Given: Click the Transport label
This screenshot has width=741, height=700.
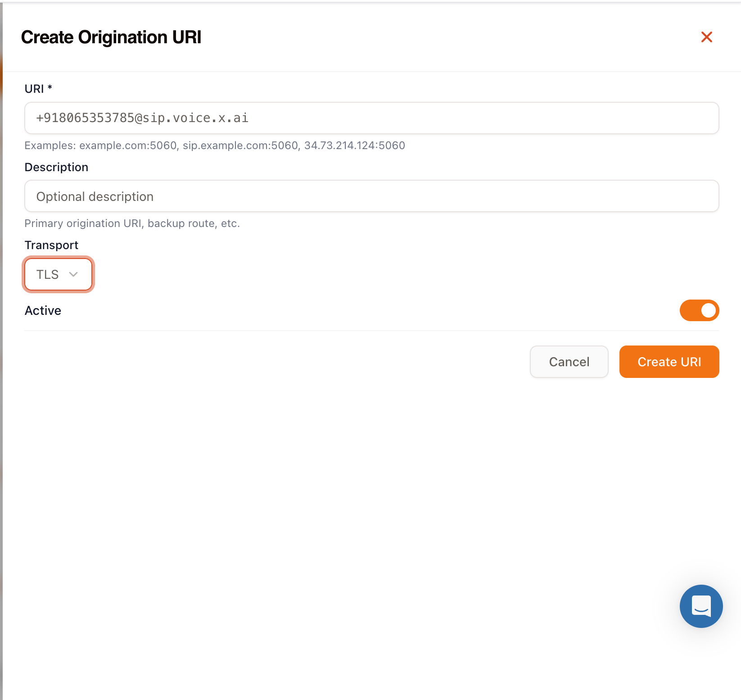Looking at the screenshot, I should (x=51, y=245).
